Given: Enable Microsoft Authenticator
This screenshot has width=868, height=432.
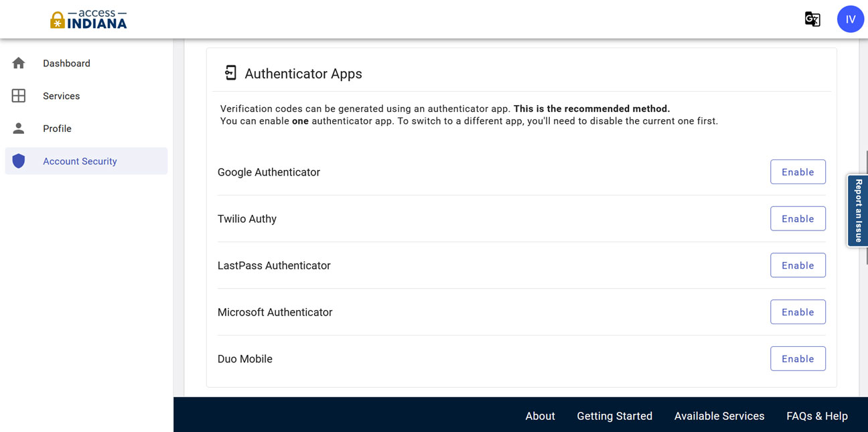Looking at the screenshot, I should pos(798,312).
